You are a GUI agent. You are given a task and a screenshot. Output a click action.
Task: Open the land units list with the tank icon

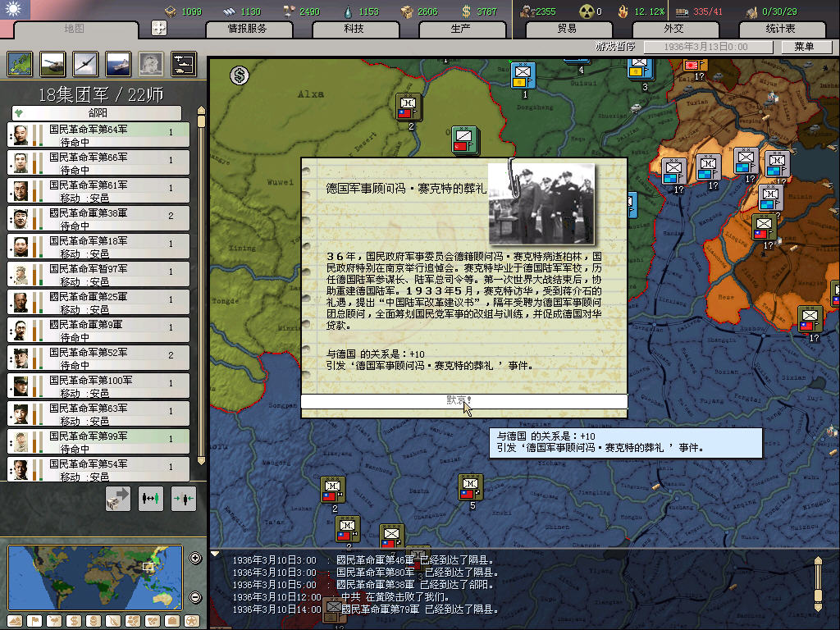52,64
